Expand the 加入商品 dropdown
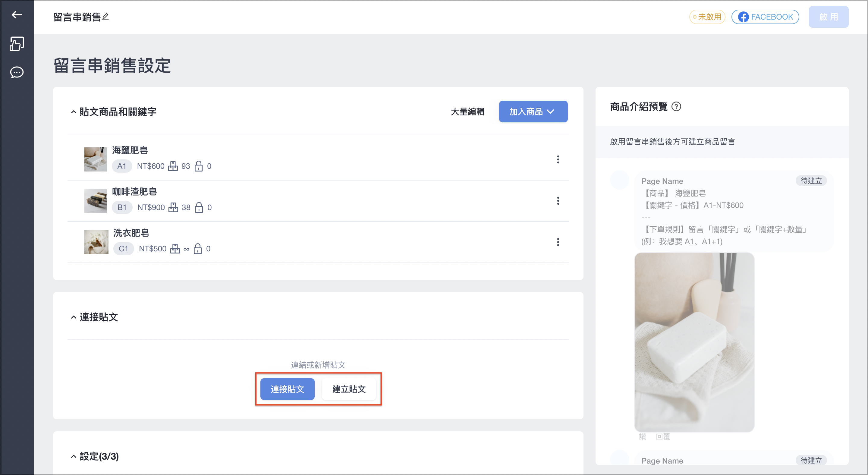This screenshot has width=868, height=475. 533,112
